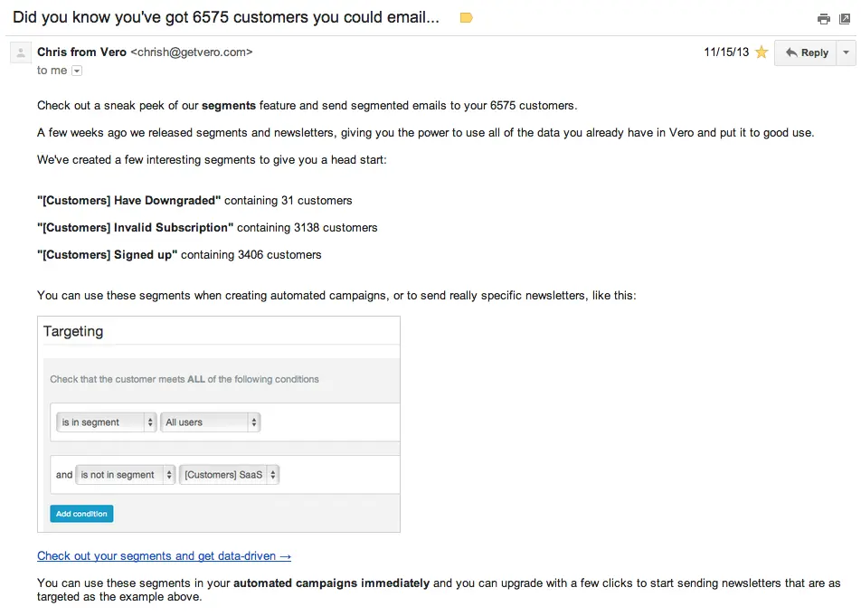The width and height of the screenshot is (861, 616).
Task: Print this email with the printer icon
Action: coord(823,19)
